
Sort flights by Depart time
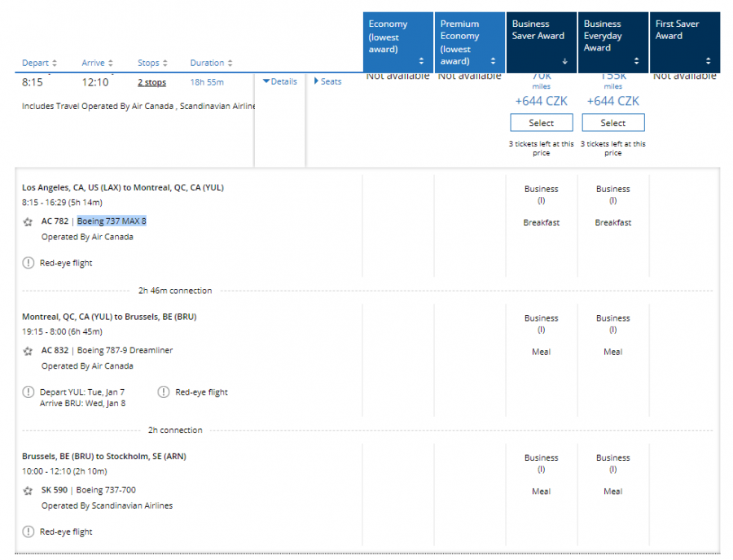pos(39,63)
